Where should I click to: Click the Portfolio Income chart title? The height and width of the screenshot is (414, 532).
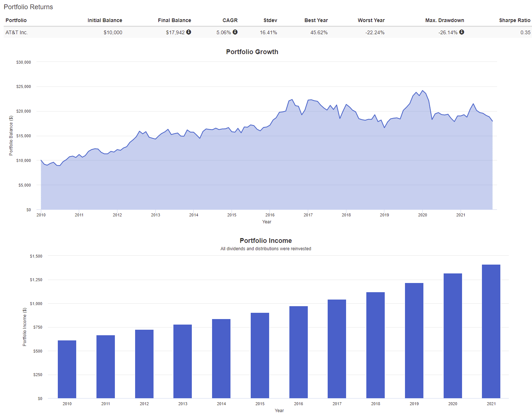click(265, 241)
